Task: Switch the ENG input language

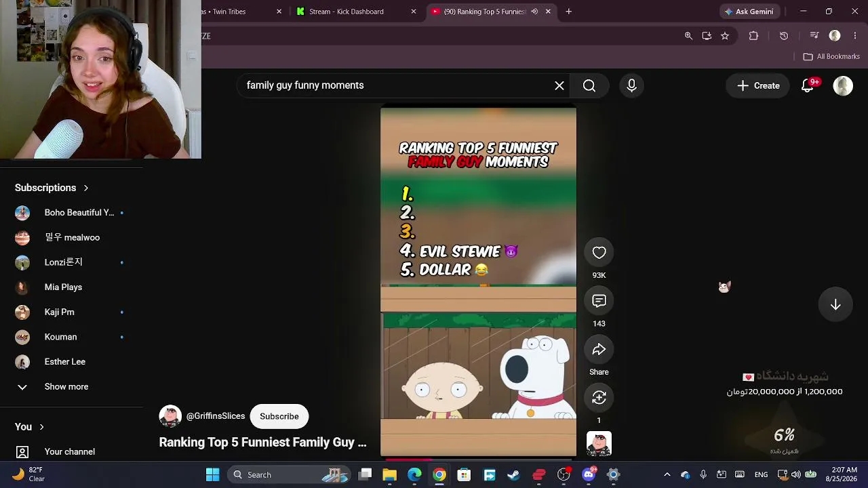Action: (x=761, y=474)
